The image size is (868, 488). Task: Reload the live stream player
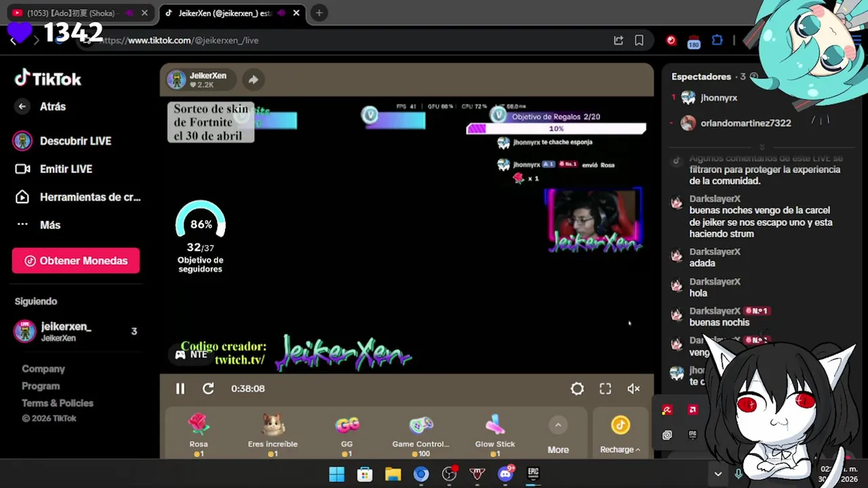(x=208, y=388)
